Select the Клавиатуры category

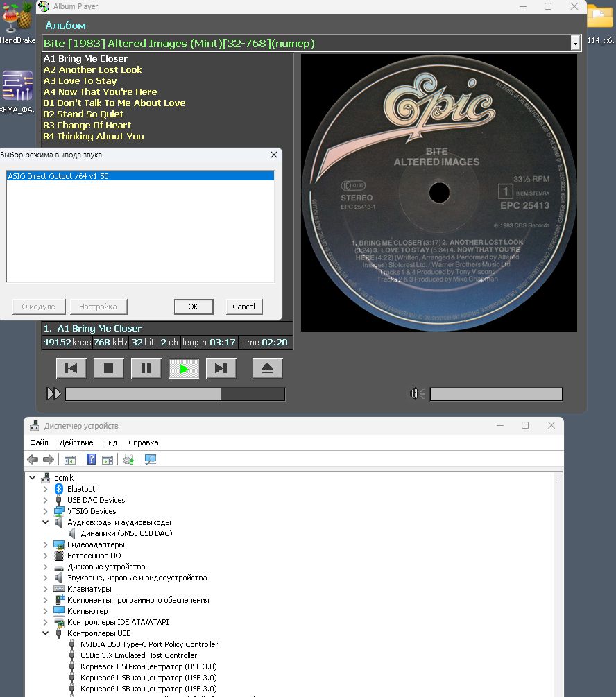tap(89, 589)
